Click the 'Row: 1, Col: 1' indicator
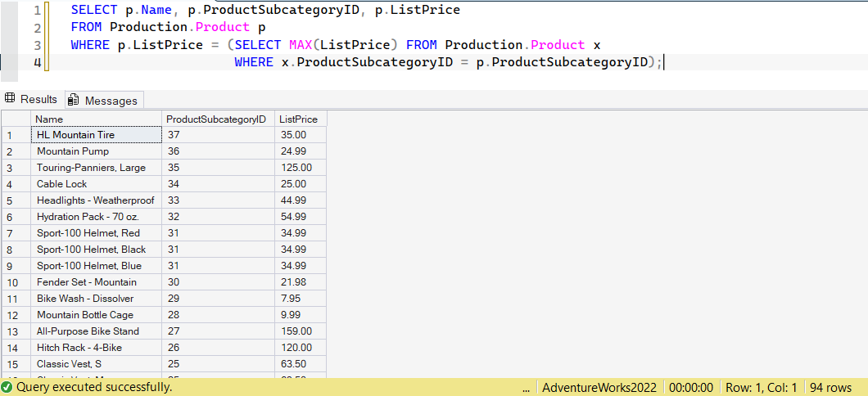The width and height of the screenshot is (868, 396). pyautogui.click(x=762, y=387)
